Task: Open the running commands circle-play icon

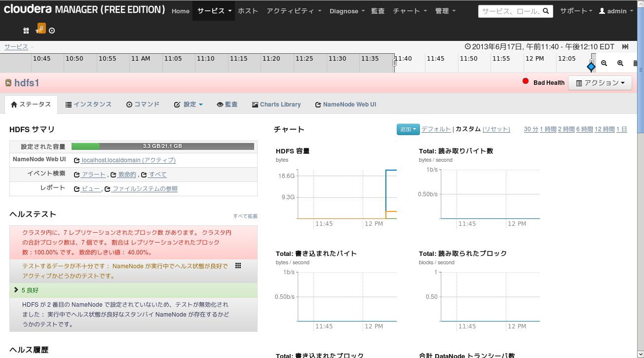Action: pyautogui.click(x=52, y=31)
